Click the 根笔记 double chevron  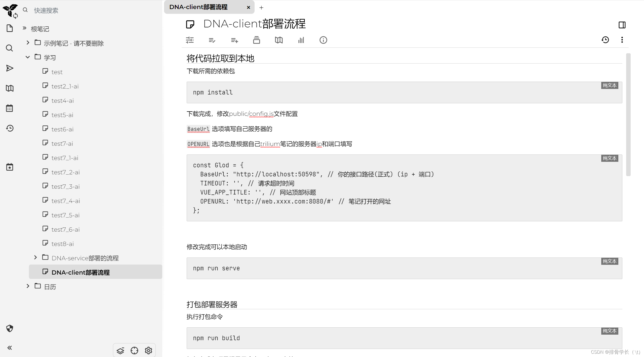coord(24,28)
